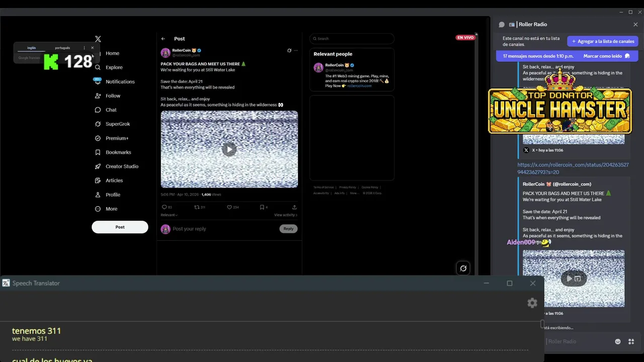Click the repost icon with 311

[197, 207]
